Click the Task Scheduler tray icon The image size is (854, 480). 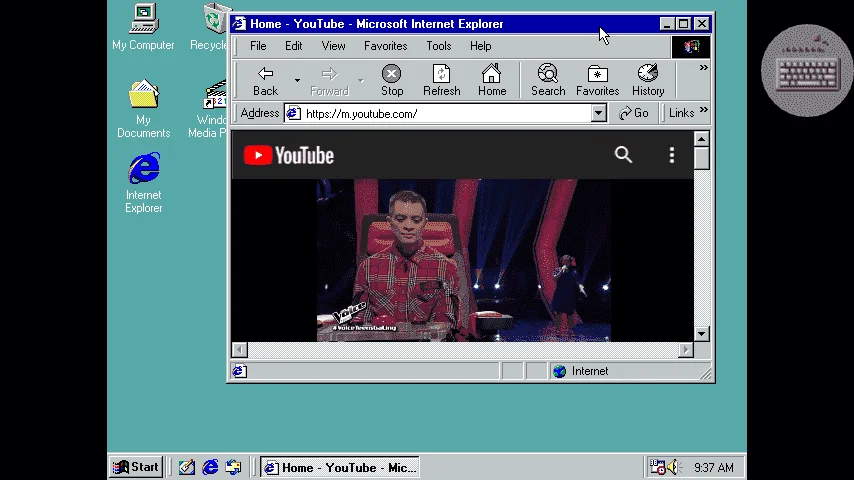[657, 467]
